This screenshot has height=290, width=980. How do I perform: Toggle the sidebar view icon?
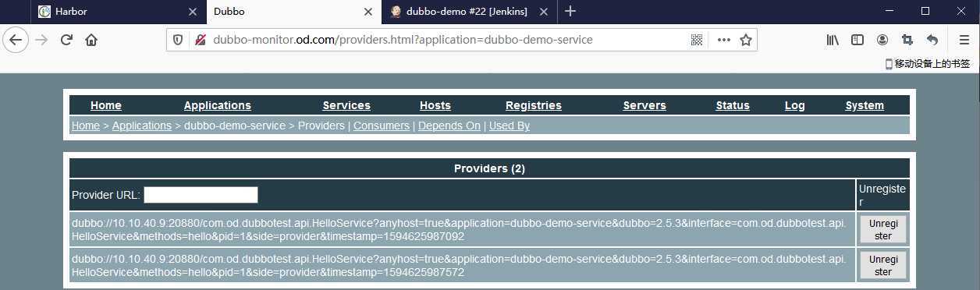coord(857,40)
